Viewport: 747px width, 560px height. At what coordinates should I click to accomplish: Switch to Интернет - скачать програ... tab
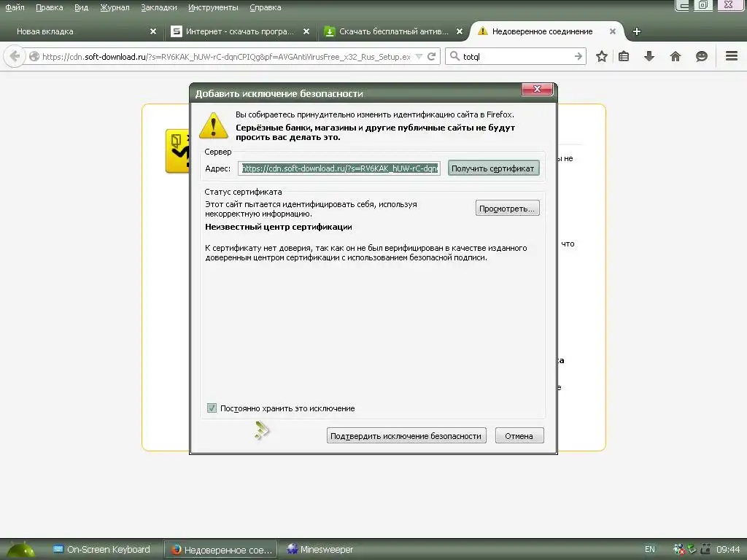(239, 31)
